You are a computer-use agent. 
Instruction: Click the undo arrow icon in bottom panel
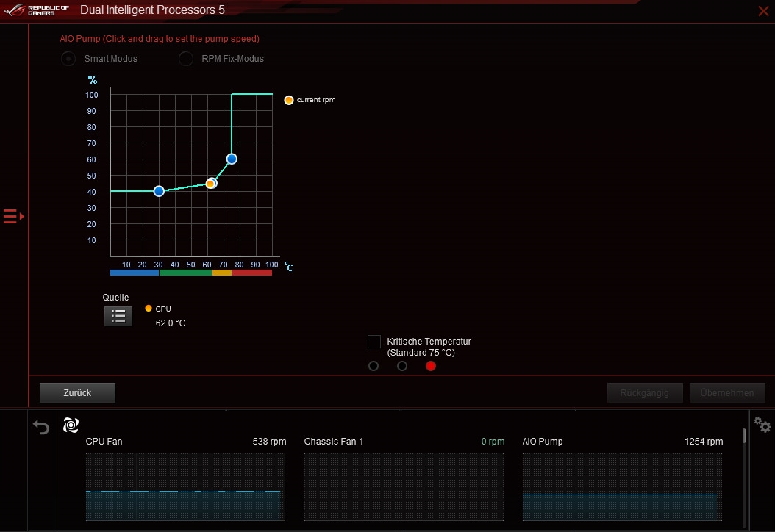[41, 427]
